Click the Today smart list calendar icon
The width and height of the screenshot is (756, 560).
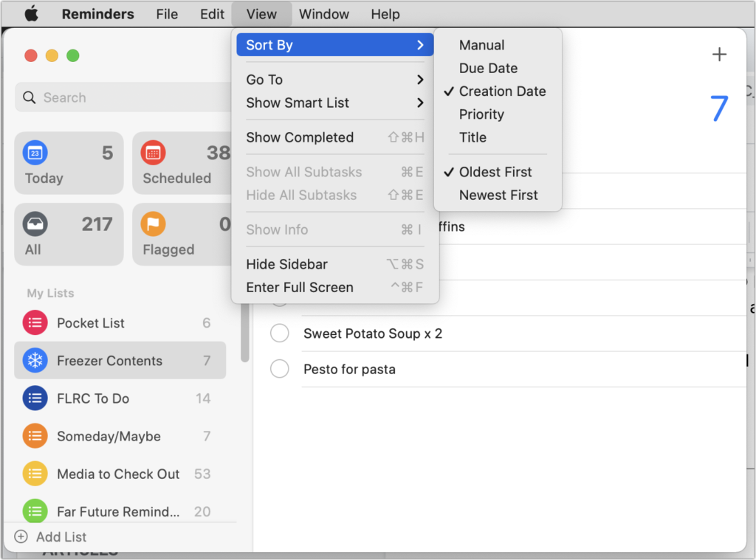[35, 153]
